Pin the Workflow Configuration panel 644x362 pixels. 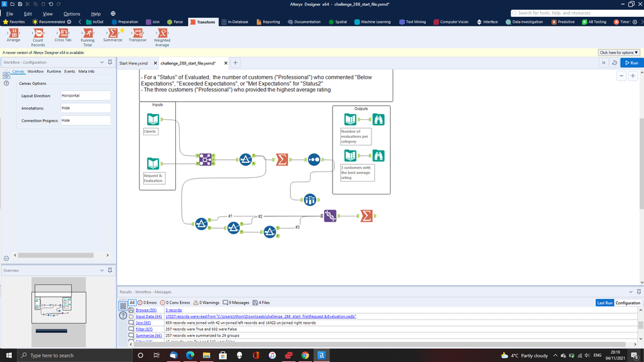(x=110, y=62)
